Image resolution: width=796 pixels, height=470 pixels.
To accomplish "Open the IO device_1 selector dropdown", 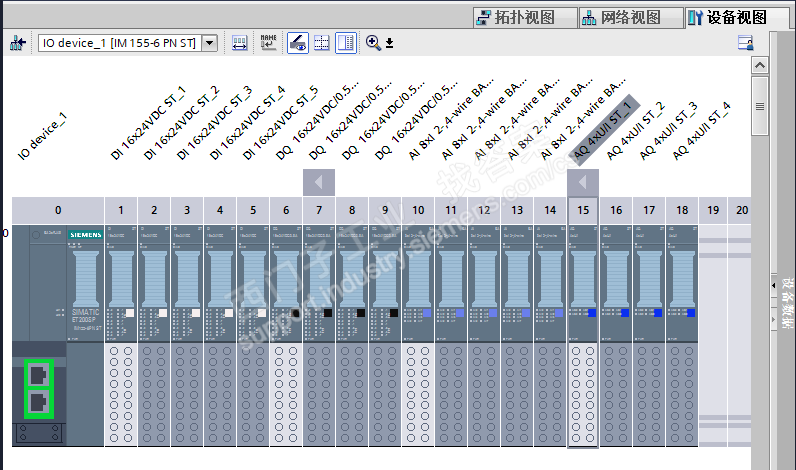I will pos(210,43).
